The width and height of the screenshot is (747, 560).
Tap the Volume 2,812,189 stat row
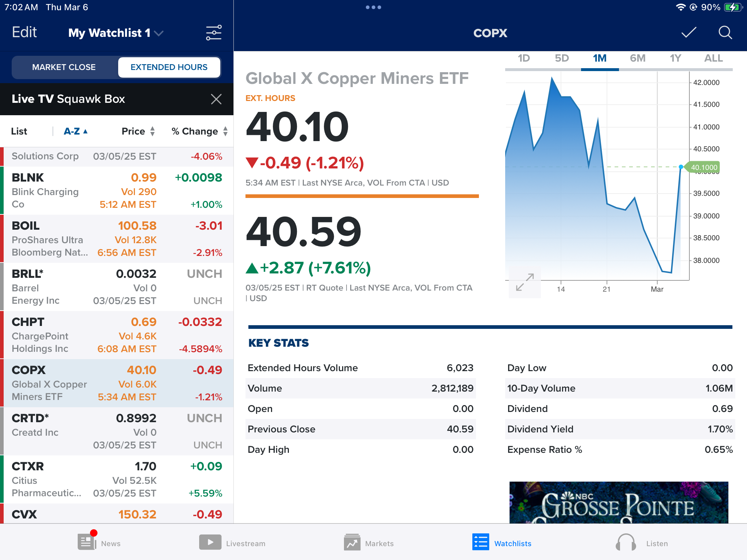tap(360, 388)
